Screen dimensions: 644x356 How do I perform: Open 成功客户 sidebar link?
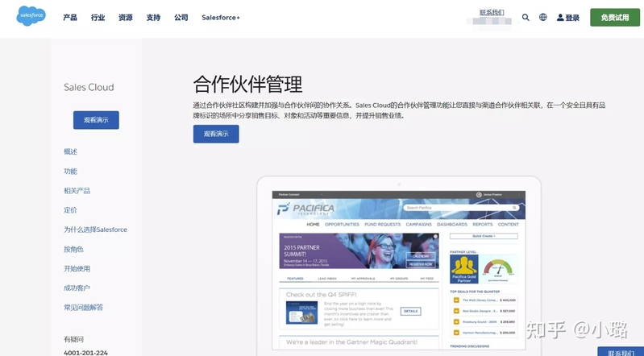point(77,288)
